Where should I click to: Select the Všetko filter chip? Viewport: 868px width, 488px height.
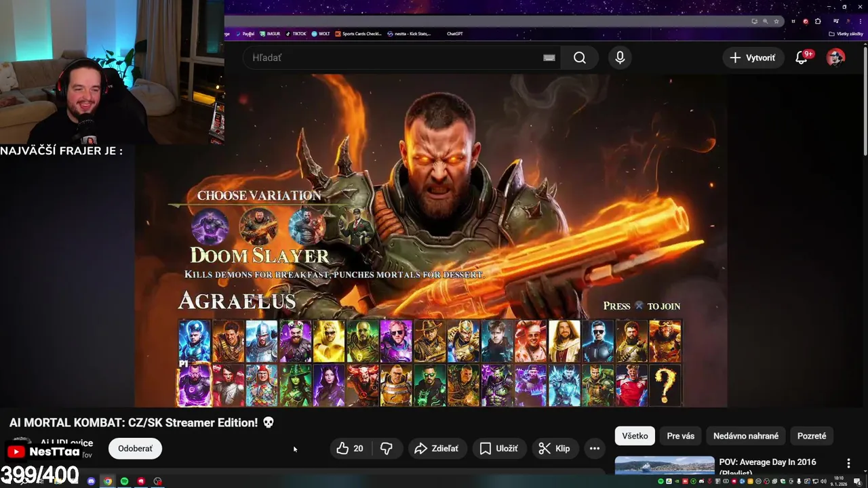click(635, 436)
